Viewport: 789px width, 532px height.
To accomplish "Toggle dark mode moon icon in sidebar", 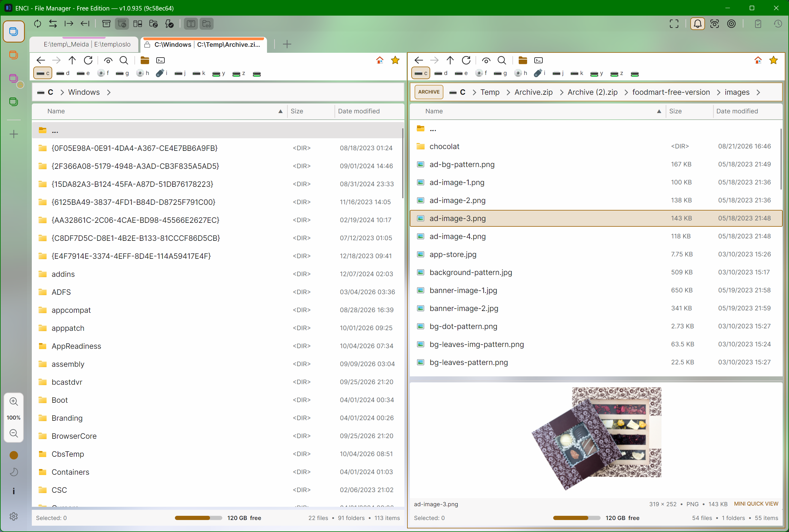I will (x=13, y=472).
